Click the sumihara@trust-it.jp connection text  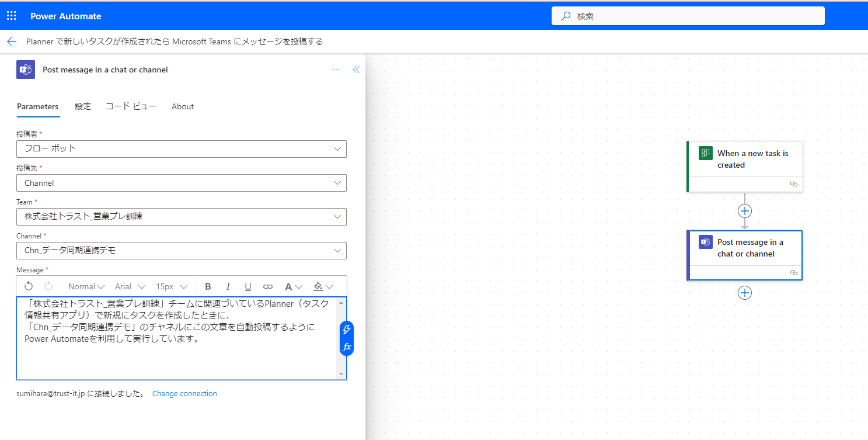tap(81, 394)
